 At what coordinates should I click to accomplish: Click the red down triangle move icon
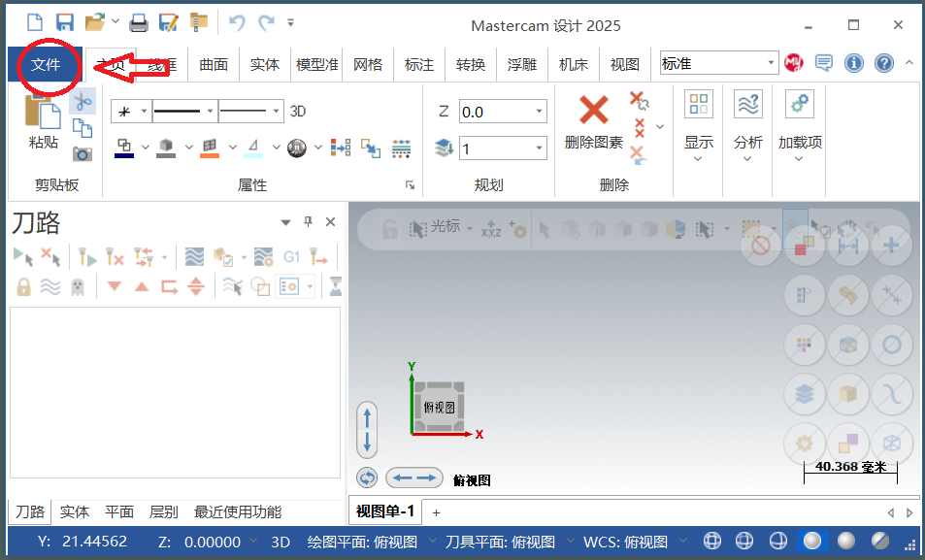point(115,286)
